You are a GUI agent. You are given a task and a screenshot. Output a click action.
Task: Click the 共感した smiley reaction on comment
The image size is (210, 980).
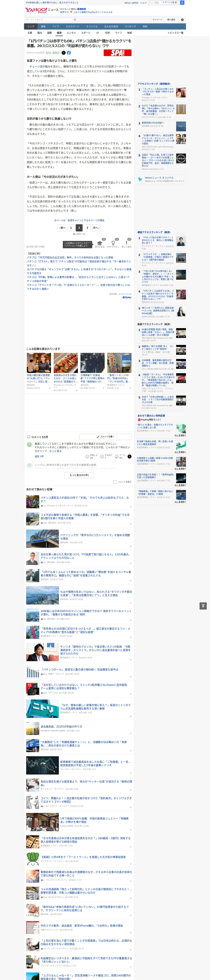click(x=87, y=456)
